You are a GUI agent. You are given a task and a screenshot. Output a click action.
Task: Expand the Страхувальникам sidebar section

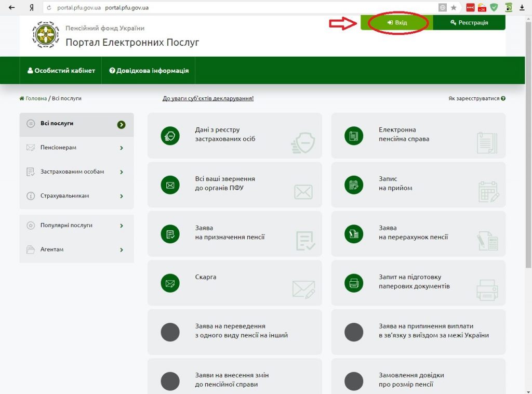[x=76, y=196]
